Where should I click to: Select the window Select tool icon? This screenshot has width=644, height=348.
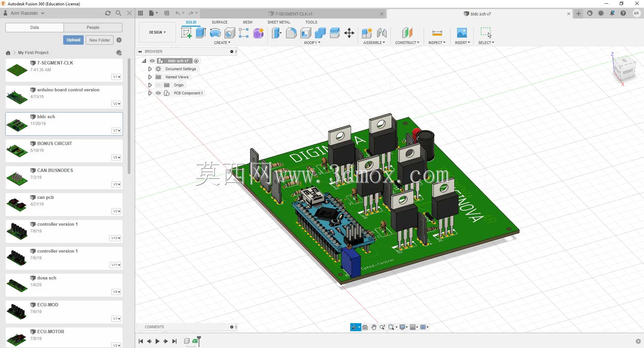coord(486,33)
